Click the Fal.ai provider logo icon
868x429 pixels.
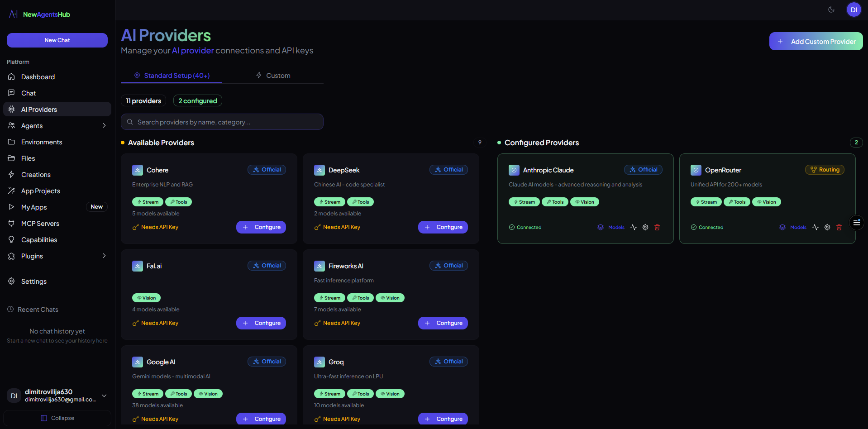tap(138, 266)
